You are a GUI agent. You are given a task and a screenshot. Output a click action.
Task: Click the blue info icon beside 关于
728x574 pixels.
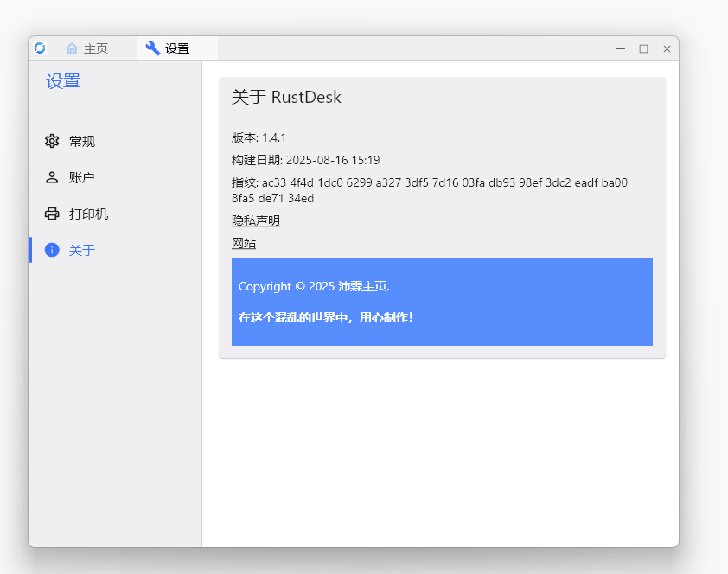pos(52,250)
